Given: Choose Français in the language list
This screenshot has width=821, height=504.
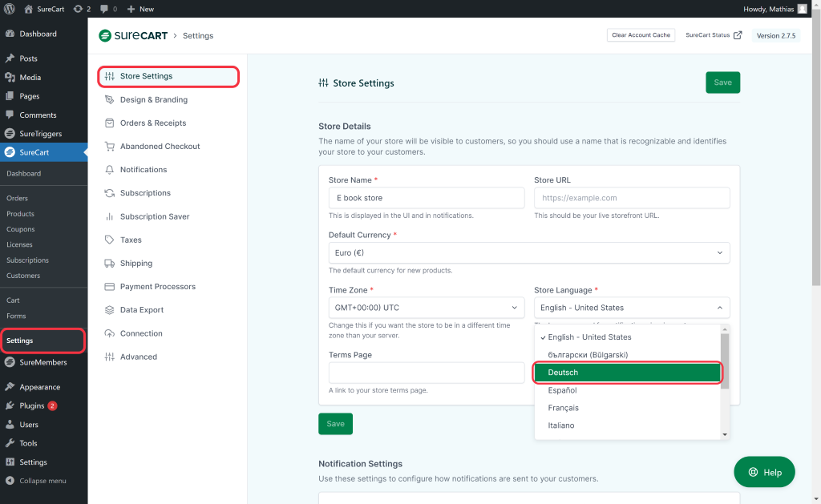Looking at the screenshot, I should (x=564, y=408).
